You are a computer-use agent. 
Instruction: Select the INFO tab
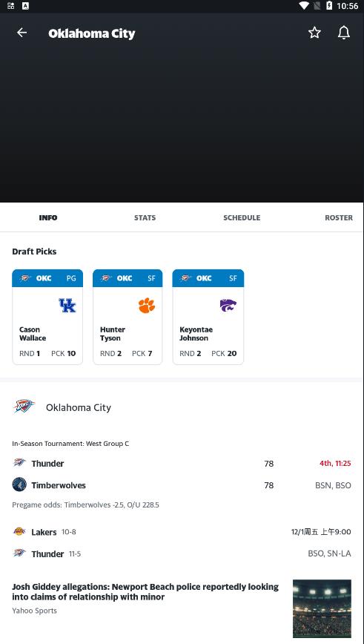click(48, 217)
